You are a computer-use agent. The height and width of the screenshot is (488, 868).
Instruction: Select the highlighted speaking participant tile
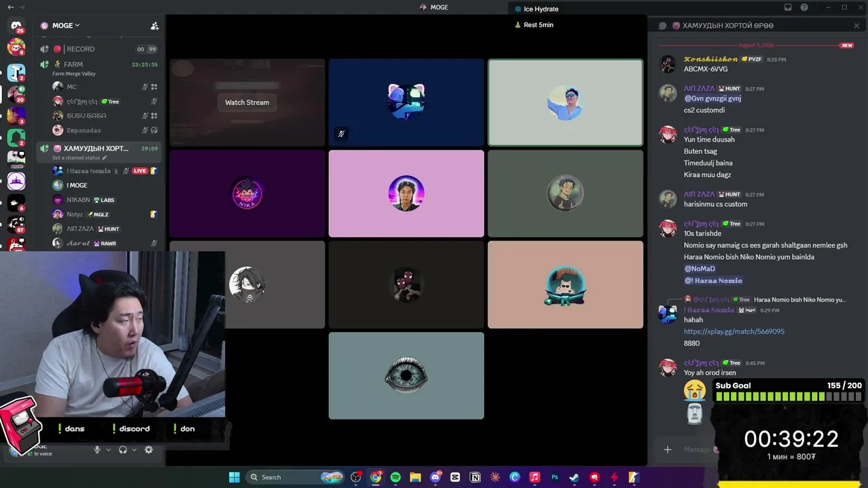coord(565,102)
